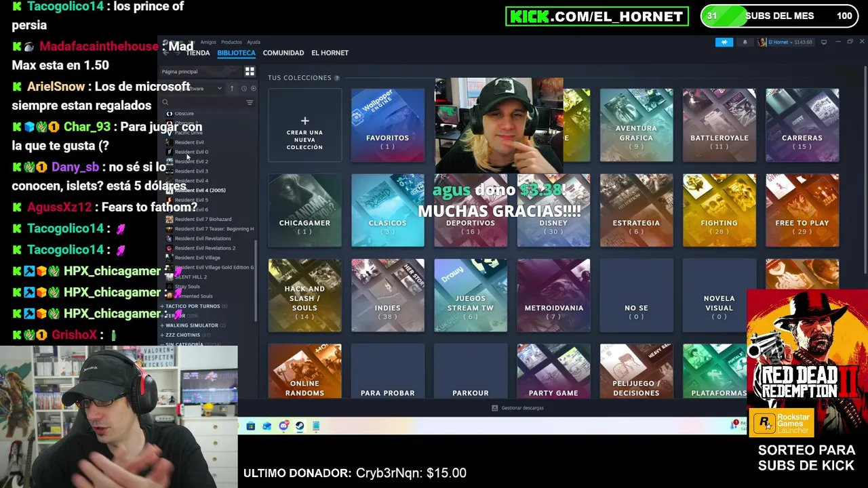Open the Favoritos collection

[x=387, y=125]
